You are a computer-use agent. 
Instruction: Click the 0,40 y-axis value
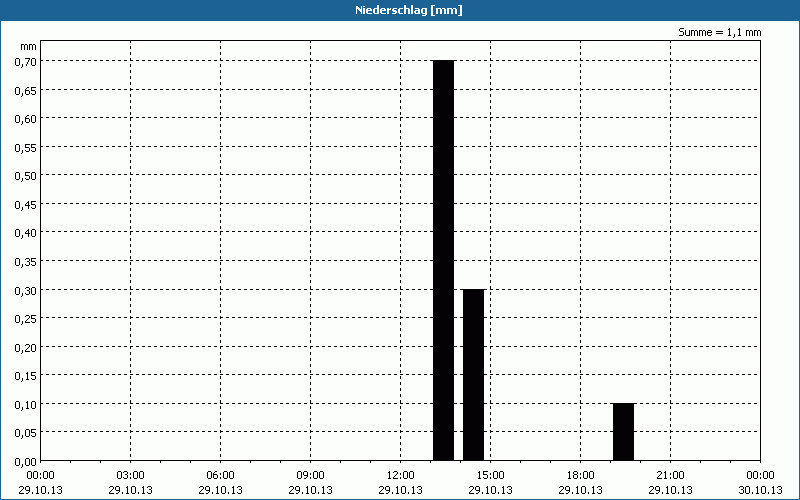(26, 233)
